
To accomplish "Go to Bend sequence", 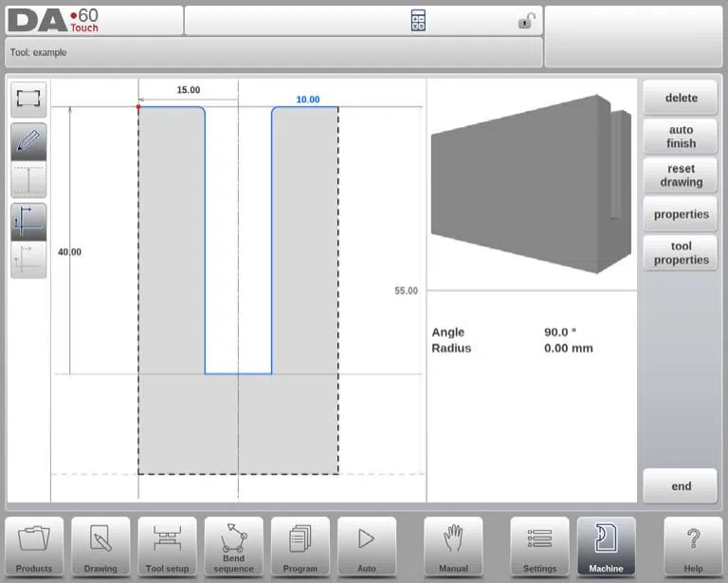I will pyautogui.click(x=233, y=547).
